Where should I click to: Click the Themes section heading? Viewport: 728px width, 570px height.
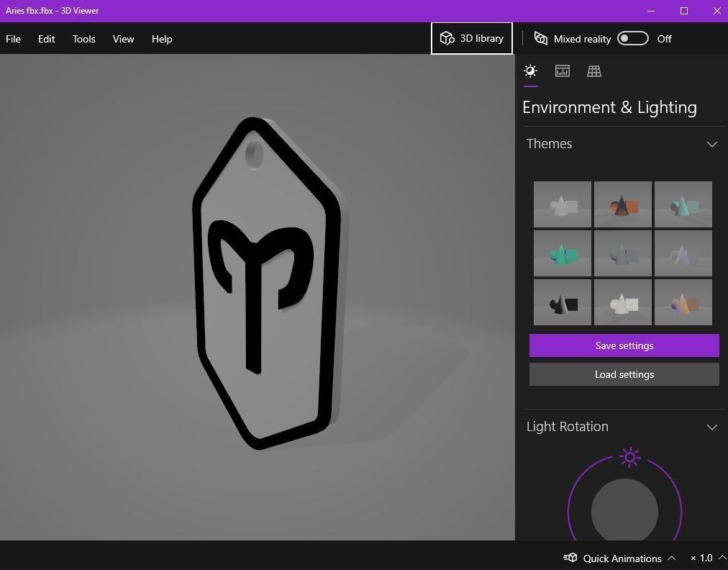point(550,143)
